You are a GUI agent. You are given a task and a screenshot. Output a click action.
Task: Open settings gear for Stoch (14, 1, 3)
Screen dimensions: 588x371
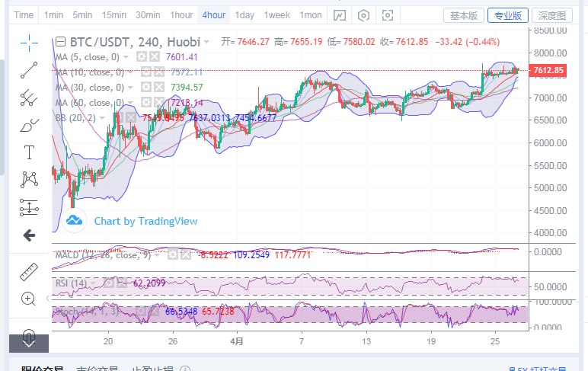pos(141,311)
